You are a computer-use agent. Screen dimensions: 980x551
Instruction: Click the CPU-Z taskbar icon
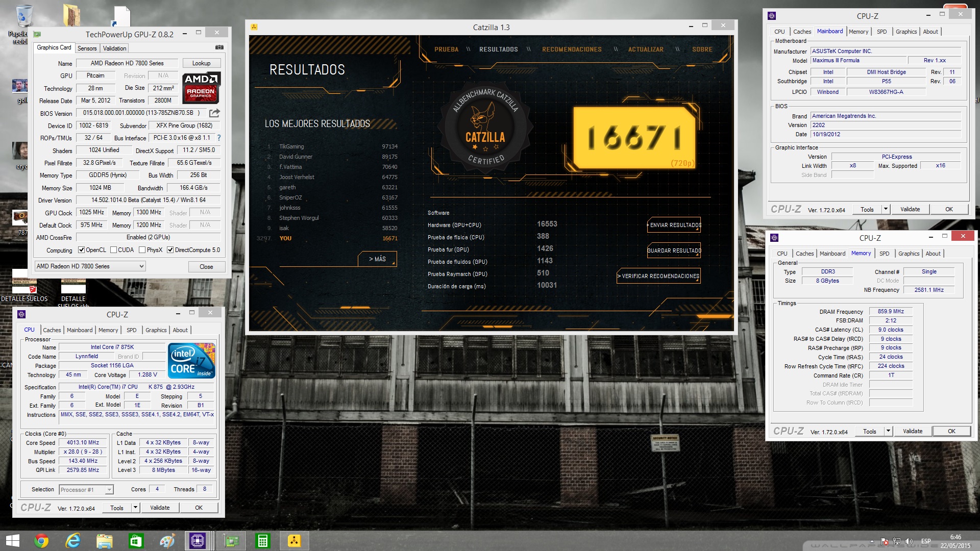[x=198, y=541]
